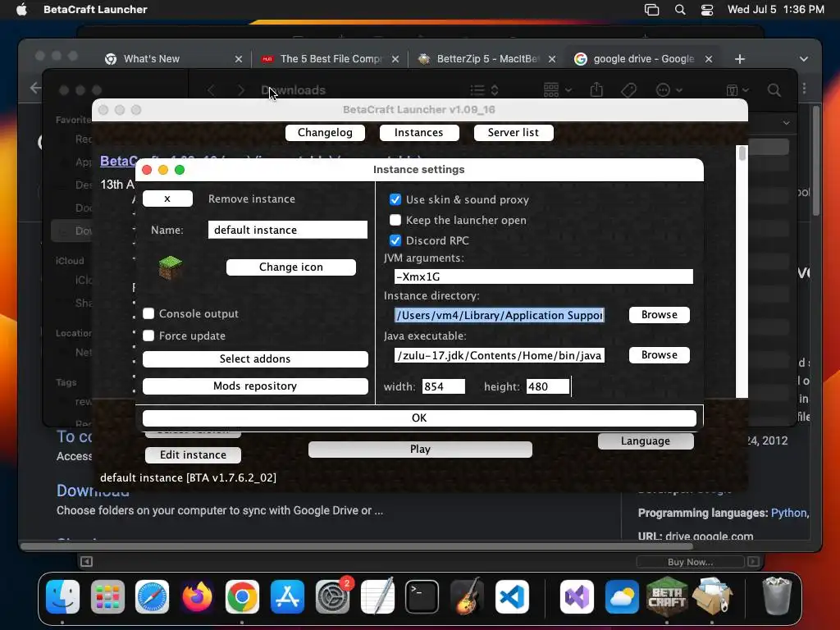Open Finder more actions dropdown
The image size is (840, 630).
click(669, 90)
